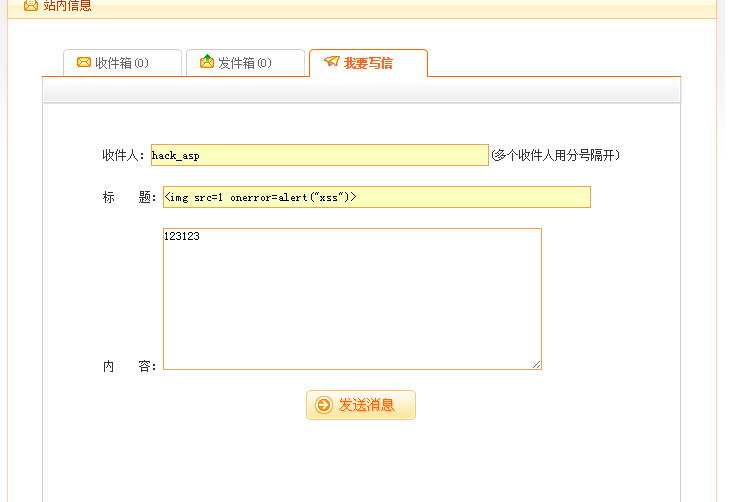
Task: Click the envelope icon beside 站内信息 header
Action: click(31, 5)
